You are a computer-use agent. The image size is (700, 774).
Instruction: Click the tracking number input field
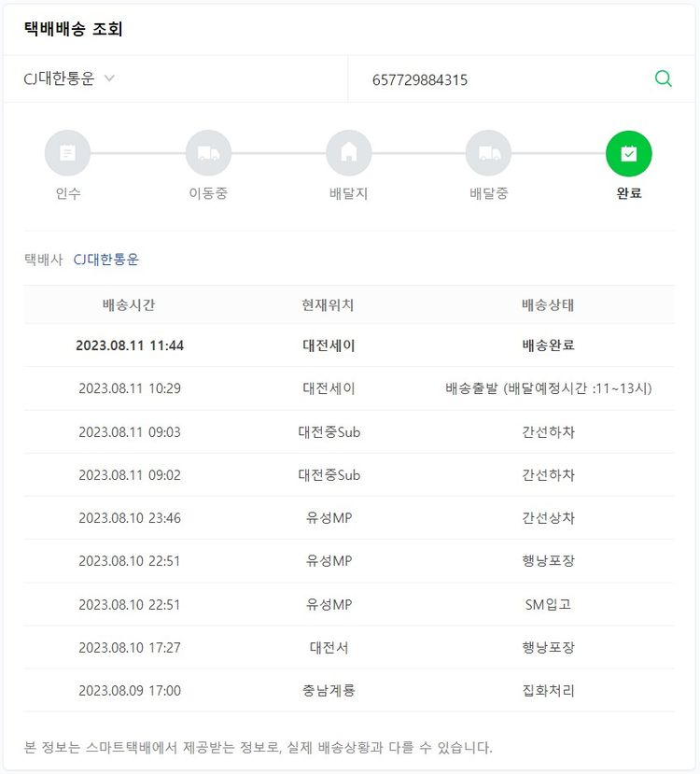[x=504, y=80]
